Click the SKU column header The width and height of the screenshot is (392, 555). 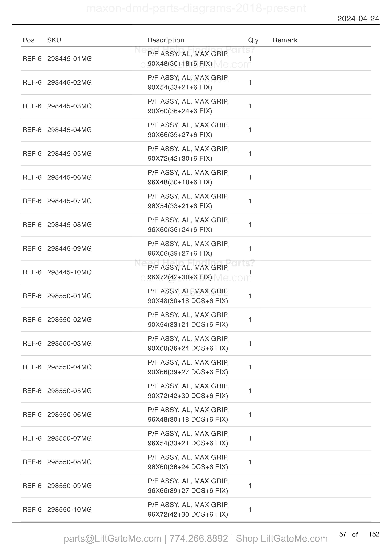[x=54, y=40]
